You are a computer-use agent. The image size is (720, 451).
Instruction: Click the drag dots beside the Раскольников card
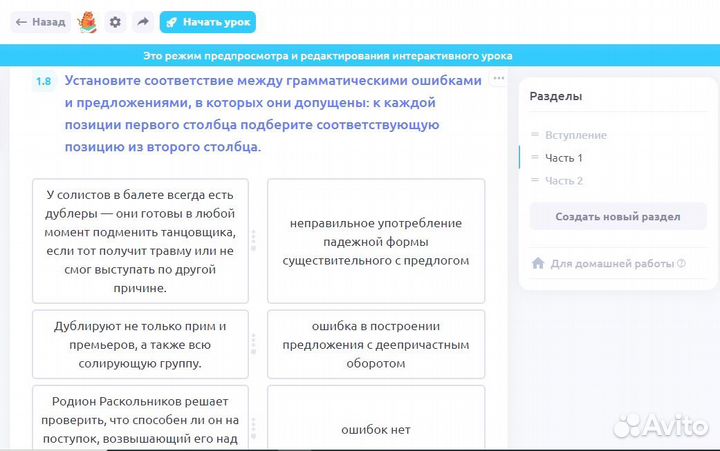(x=253, y=428)
